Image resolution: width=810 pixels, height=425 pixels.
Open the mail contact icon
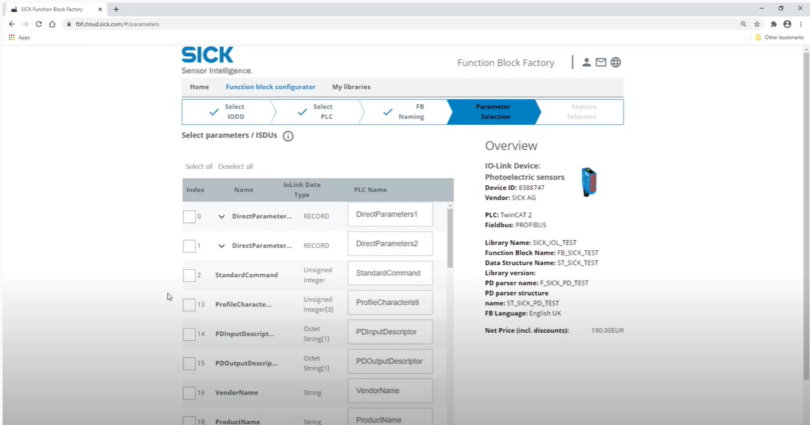601,62
